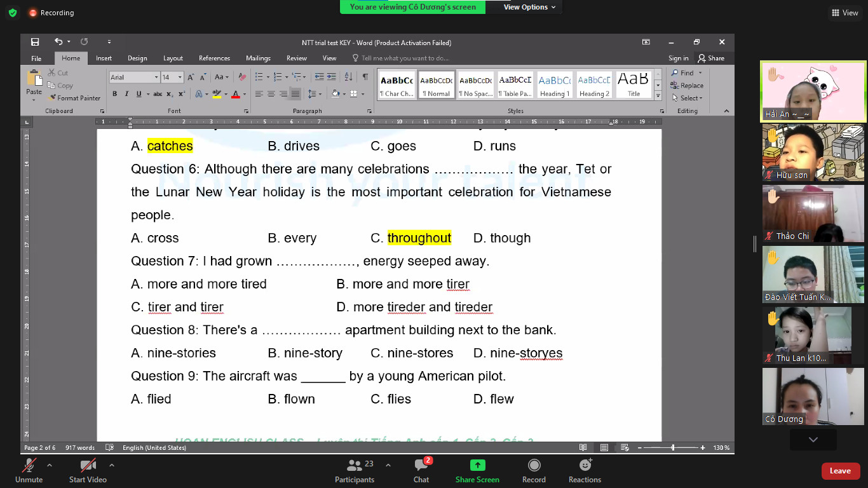
Task: Click the red Leave button
Action: 840,471
